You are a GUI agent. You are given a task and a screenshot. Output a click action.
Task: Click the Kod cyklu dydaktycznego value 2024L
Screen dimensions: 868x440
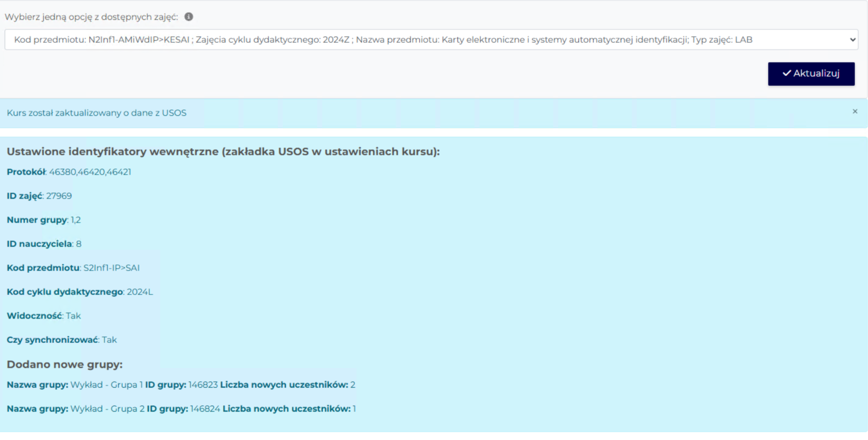(140, 292)
